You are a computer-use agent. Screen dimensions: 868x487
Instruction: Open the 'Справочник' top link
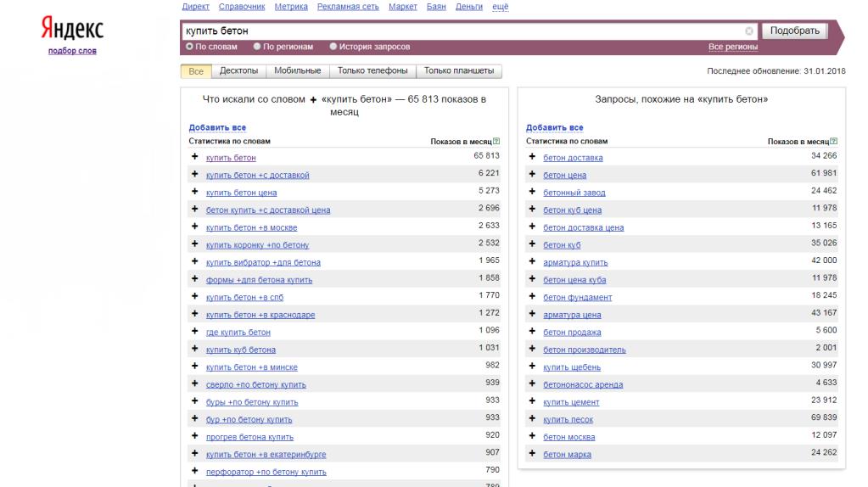coord(242,7)
